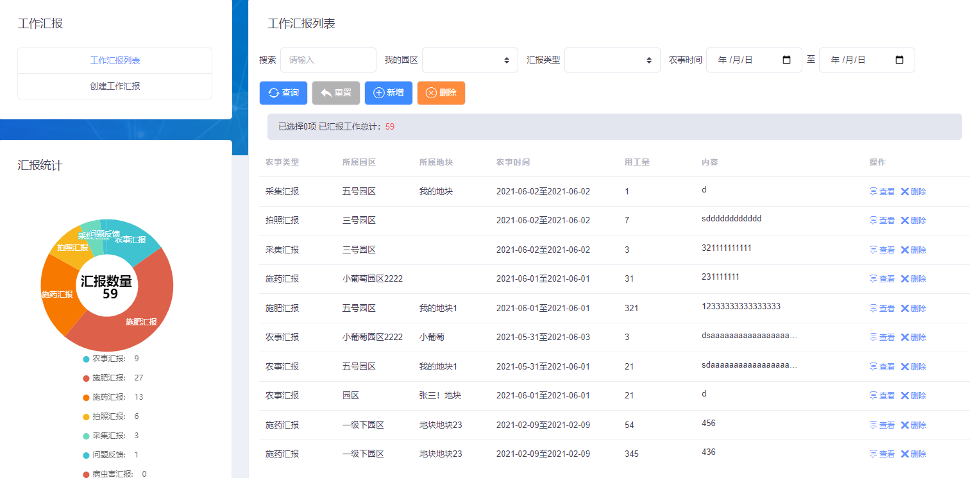The height and width of the screenshot is (478, 980).
Task: Click delete X icon for 施肥汇报 row
Action: (905, 308)
